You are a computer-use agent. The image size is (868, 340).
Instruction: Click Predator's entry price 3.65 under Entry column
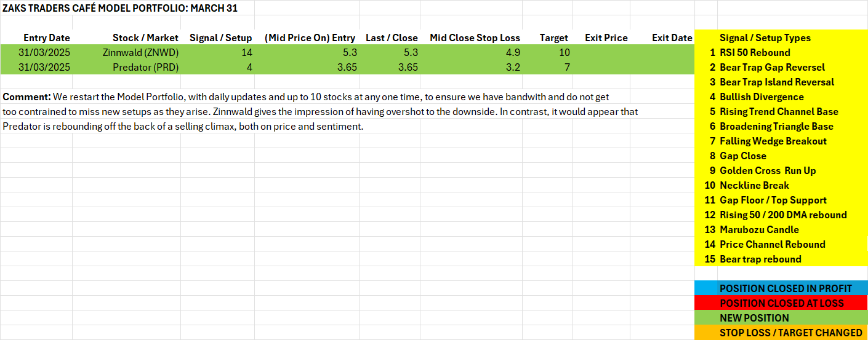[347, 67]
